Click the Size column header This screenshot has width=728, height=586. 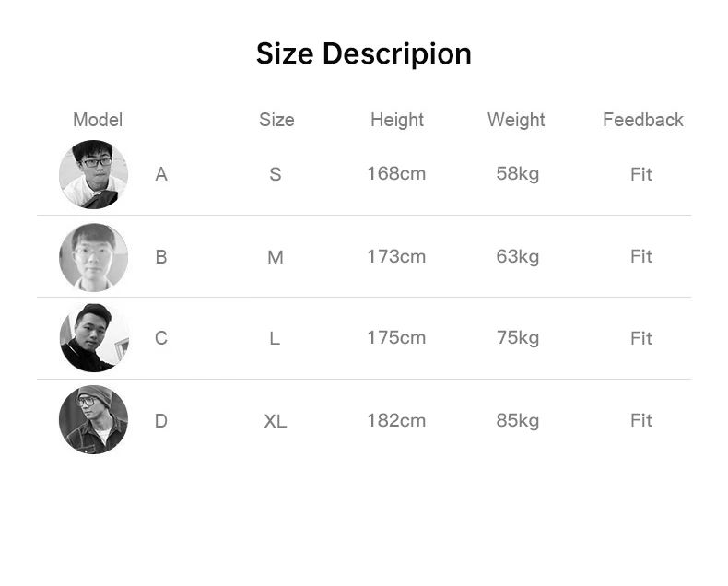point(276,120)
